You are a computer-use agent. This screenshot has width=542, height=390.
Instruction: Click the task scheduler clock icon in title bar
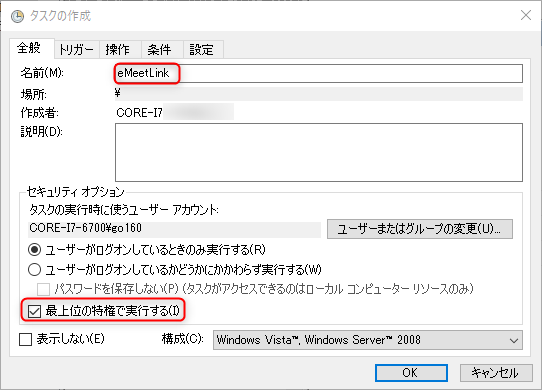coord(17,16)
